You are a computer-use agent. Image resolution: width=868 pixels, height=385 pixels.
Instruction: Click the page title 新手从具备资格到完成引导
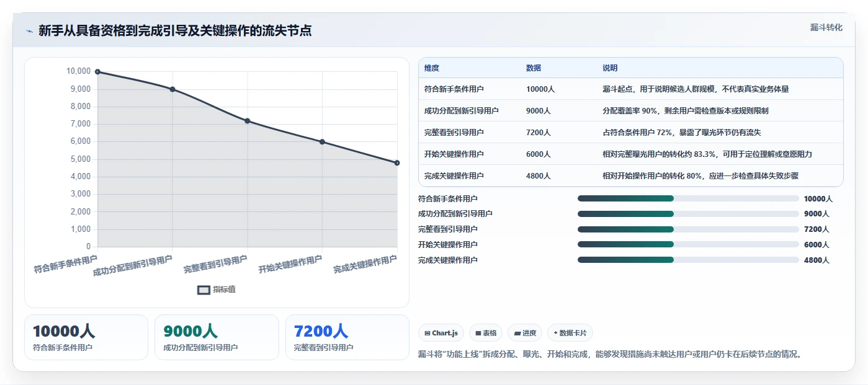(x=175, y=31)
